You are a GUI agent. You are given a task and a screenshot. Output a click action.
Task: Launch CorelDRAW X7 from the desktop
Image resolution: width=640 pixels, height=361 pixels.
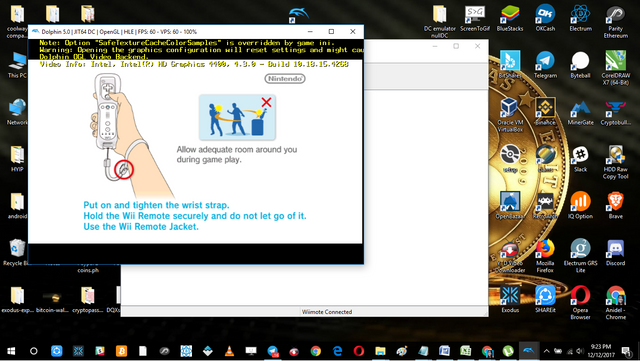click(x=616, y=68)
